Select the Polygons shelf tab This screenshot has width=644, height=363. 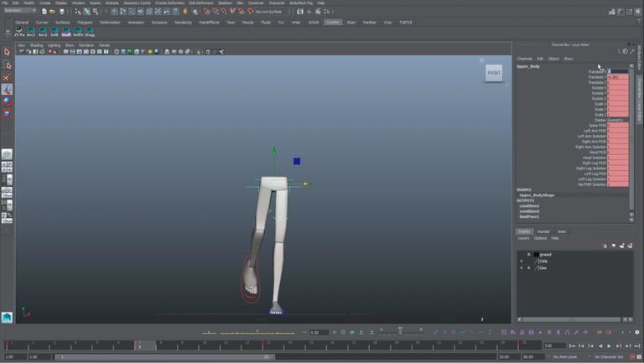point(85,23)
